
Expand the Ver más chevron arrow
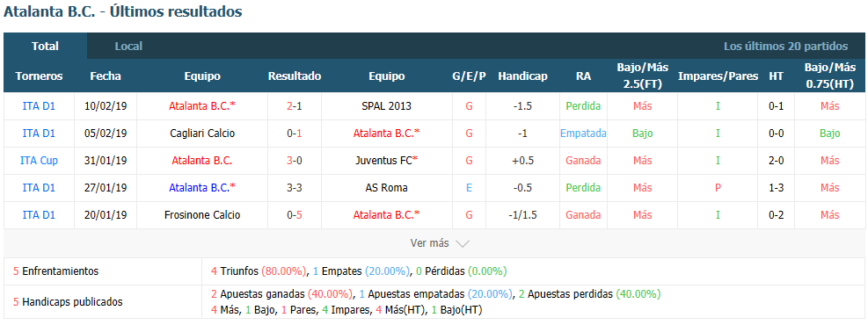point(463,244)
